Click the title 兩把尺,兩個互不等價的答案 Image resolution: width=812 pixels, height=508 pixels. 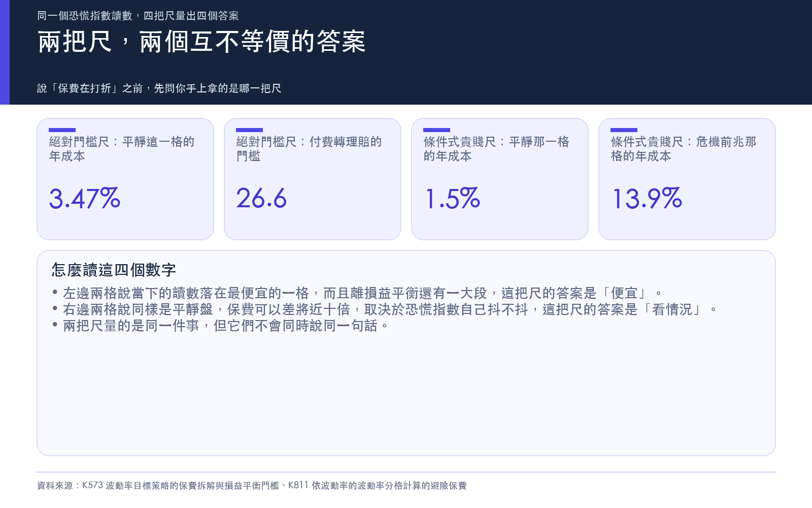click(201, 42)
